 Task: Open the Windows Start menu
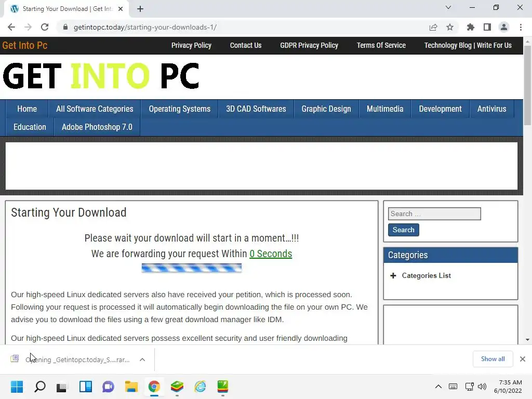pyautogui.click(x=17, y=387)
